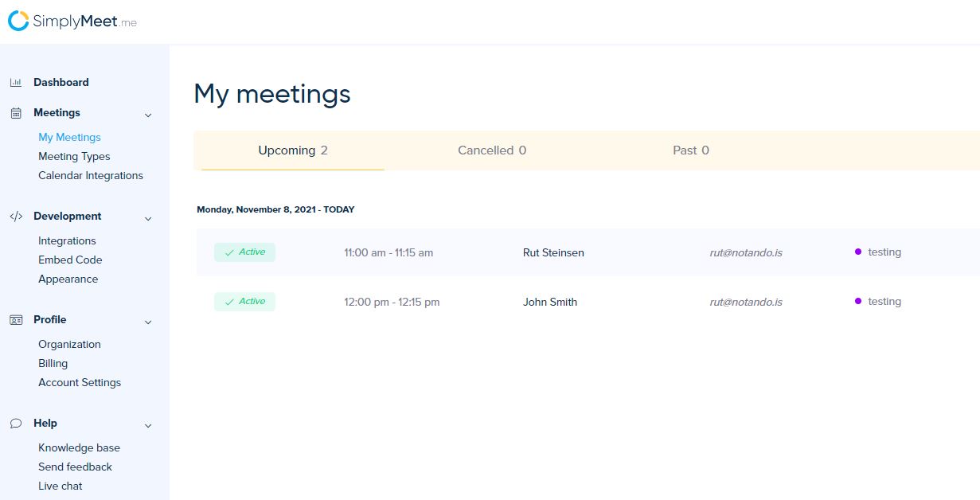Collapse the Help section chevron
980x500 pixels.
(x=148, y=425)
